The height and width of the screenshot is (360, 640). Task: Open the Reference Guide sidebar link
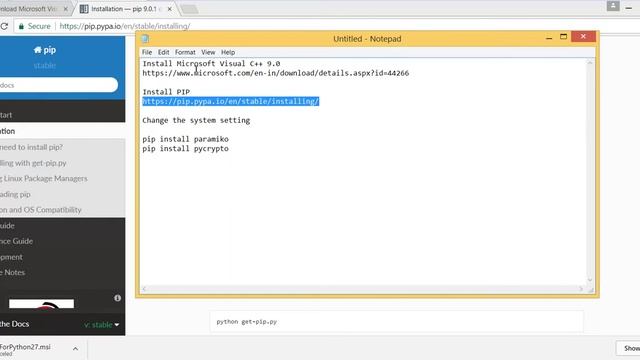[x=16, y=241]
